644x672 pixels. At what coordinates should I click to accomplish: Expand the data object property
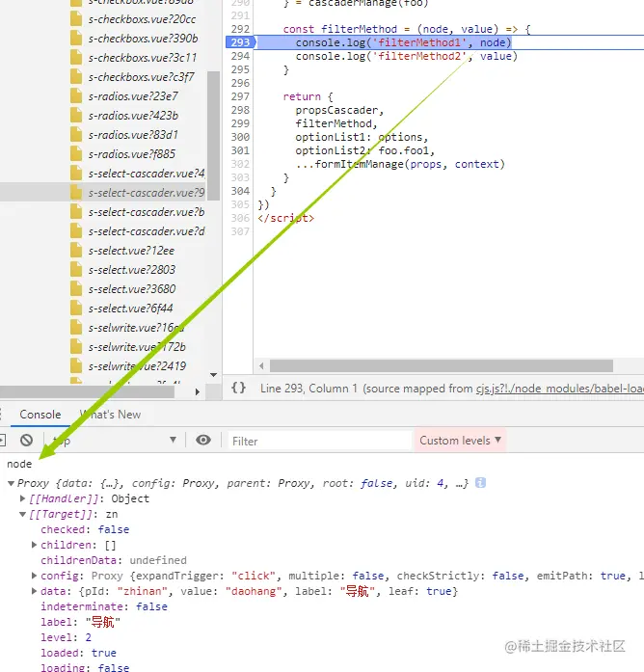tap(35, 591)
